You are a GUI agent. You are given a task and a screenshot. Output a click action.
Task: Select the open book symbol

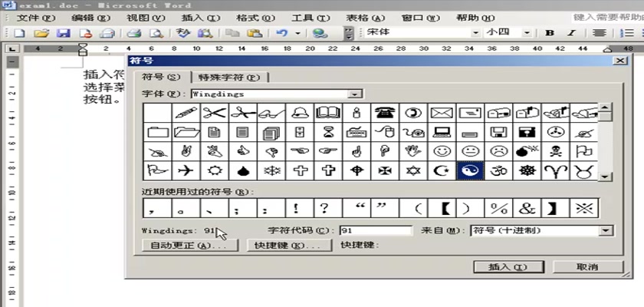(328, 113)
